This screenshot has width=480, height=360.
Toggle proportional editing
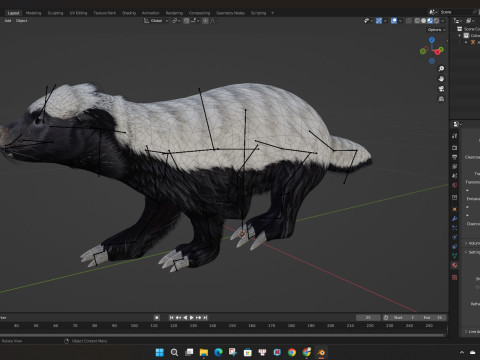point(205,21)
